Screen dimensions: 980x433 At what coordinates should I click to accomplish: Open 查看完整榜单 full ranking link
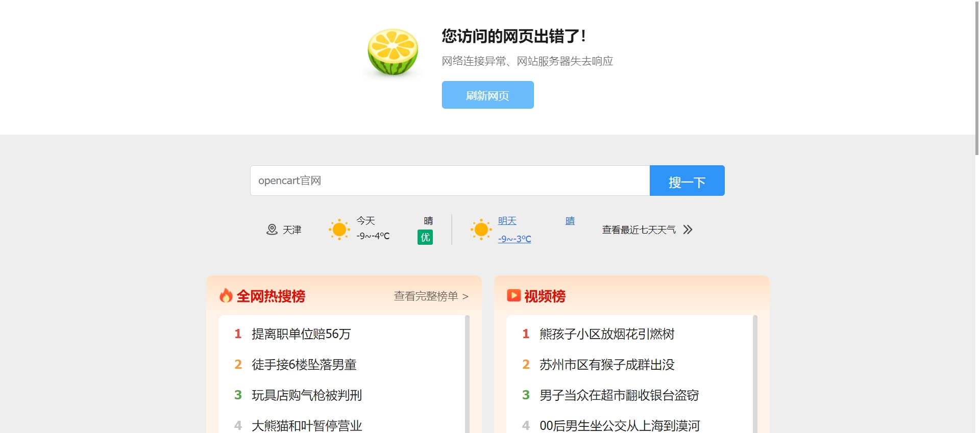[431, 296]
